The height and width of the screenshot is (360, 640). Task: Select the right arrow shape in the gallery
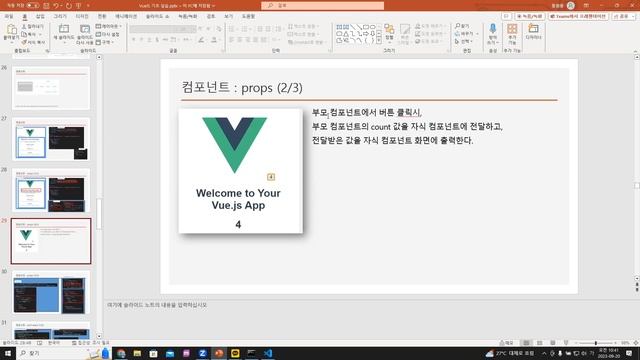[x=366, y=33]
